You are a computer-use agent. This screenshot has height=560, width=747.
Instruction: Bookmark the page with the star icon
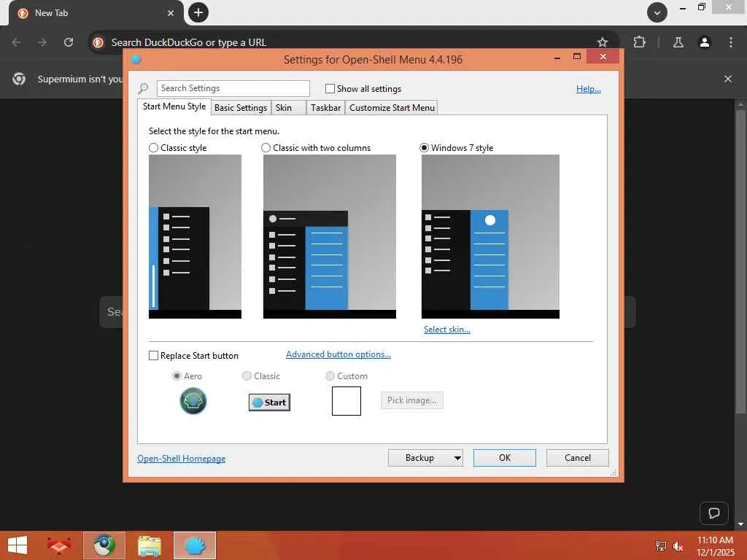(602, 42)
